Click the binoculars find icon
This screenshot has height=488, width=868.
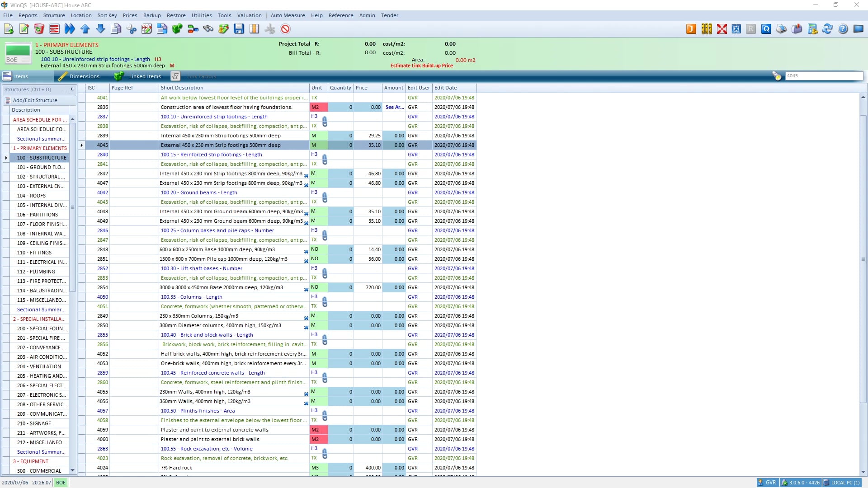pos(208,29)
